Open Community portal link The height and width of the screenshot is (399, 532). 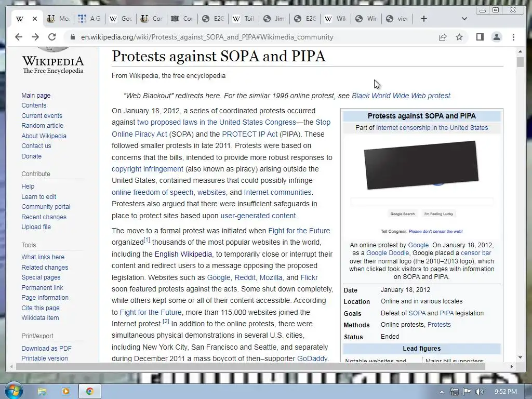46,207
